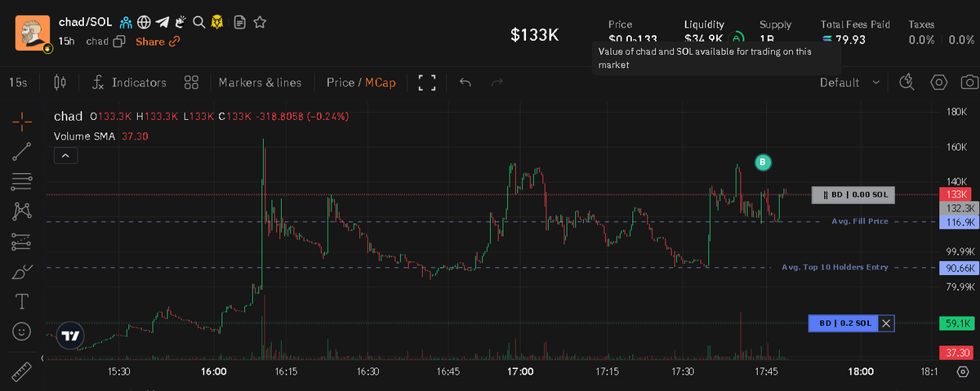
Task: Click the $133K market cap value
Action: [x=534, y=34]
